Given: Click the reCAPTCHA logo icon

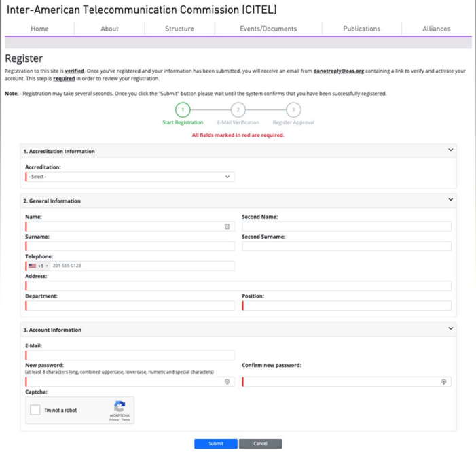Looking at the screenshot, I should click(120, 406).
